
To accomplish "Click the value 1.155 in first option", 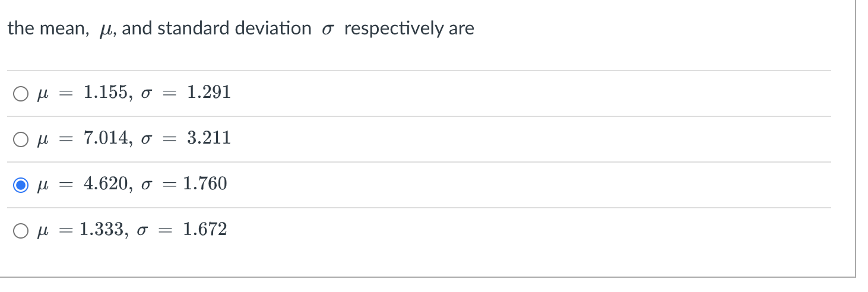I will coord(106,93).
